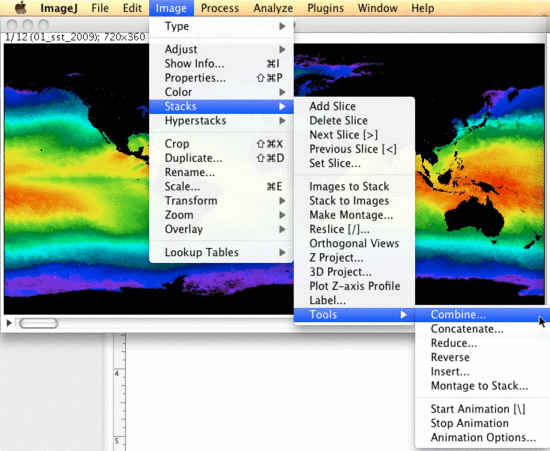Viewport: 550px width, 451px height.
Task: Open the Plugins menu
Action: coord(326,8)
